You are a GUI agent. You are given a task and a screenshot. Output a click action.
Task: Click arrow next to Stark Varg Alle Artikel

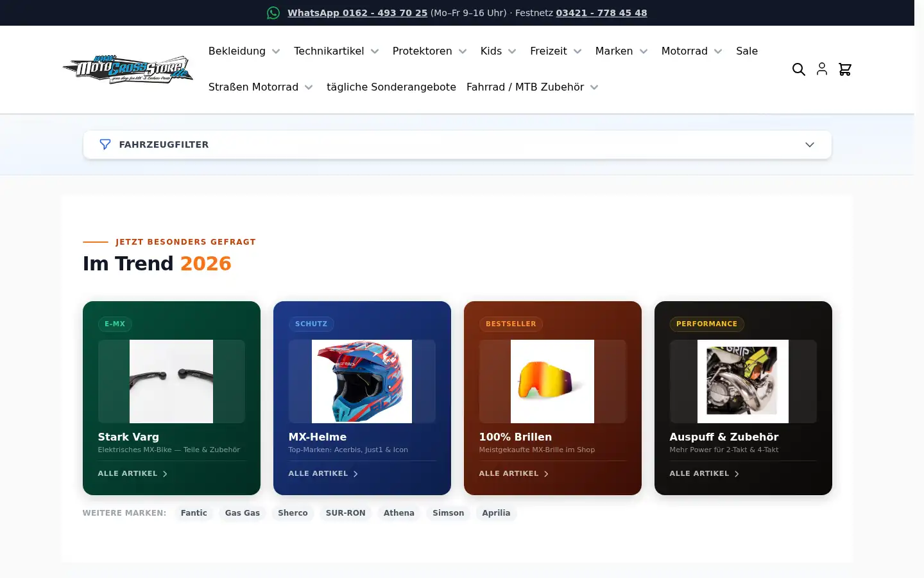coord(165,474)
